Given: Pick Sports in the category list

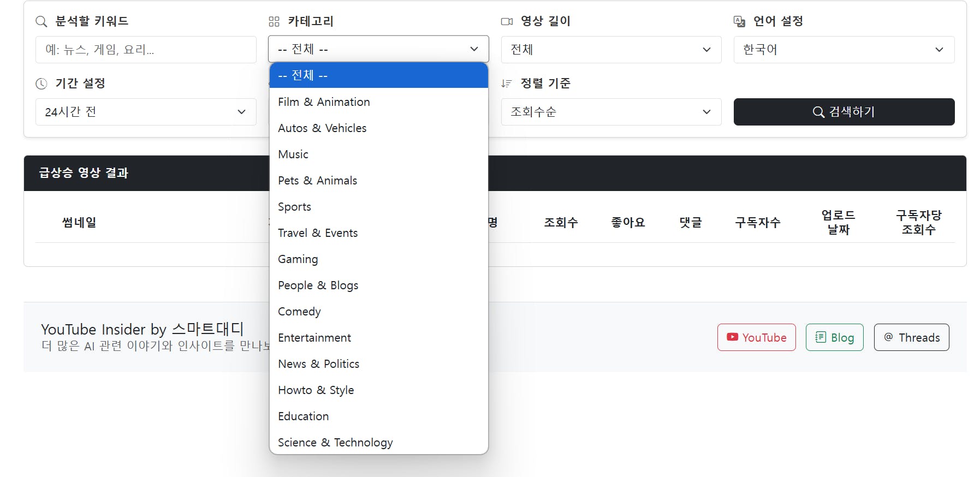Looking at the screenshot, I should (x=379, y=207).
